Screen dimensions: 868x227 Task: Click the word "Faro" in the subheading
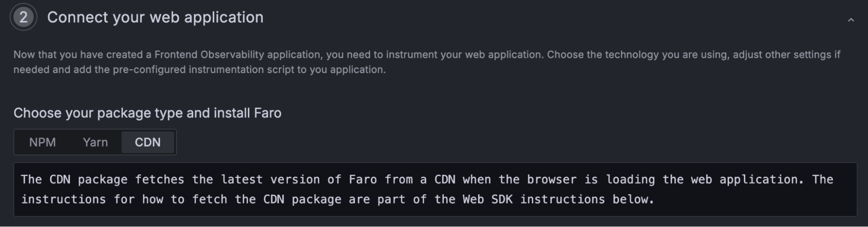267,113
